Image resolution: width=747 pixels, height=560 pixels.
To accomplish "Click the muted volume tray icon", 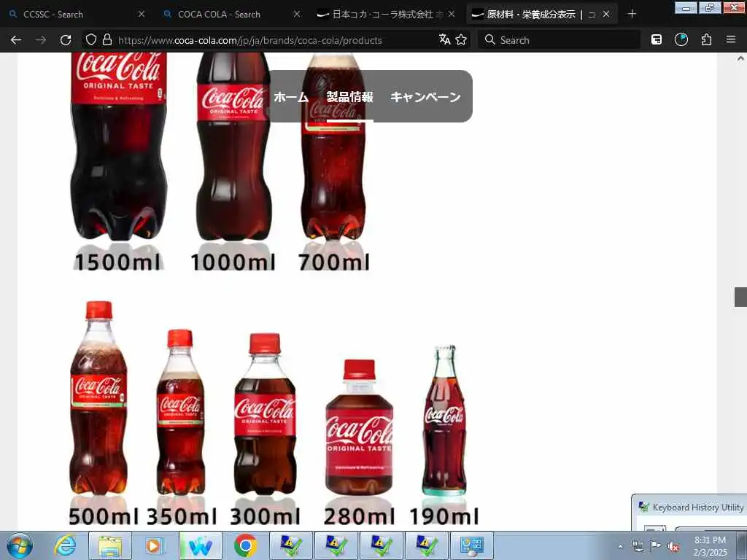I will tap(673, 546).
